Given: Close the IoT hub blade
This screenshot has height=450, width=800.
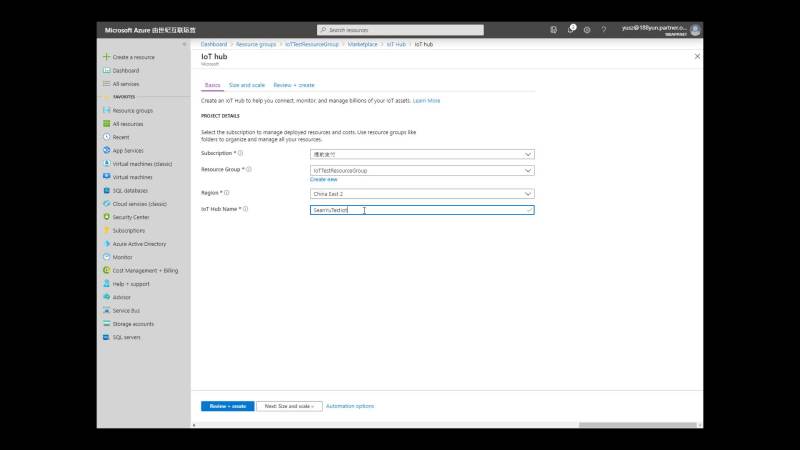Looking at the screenshot, I should tap(697, 56).
